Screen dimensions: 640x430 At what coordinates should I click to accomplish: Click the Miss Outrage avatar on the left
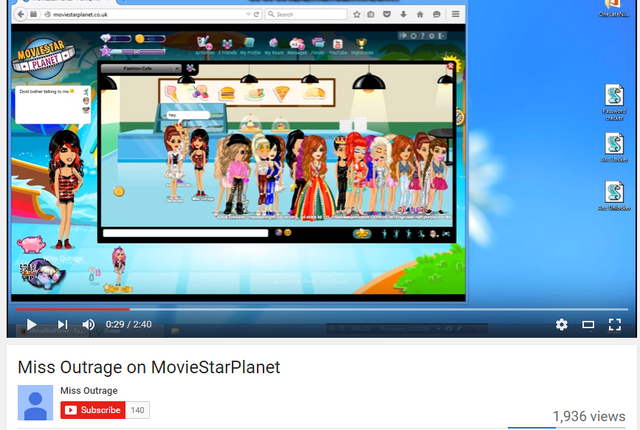(65, 190)
